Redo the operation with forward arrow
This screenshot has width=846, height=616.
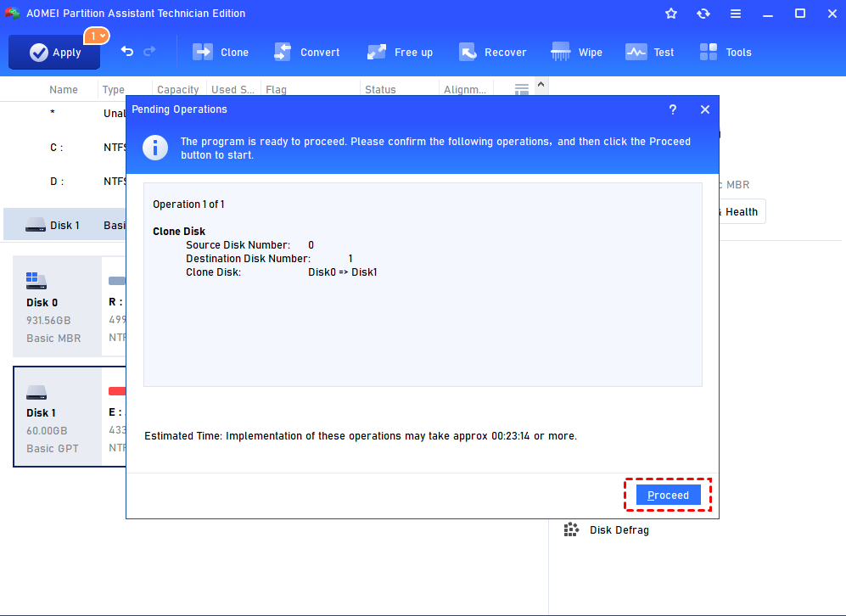(x=149, y=51)
